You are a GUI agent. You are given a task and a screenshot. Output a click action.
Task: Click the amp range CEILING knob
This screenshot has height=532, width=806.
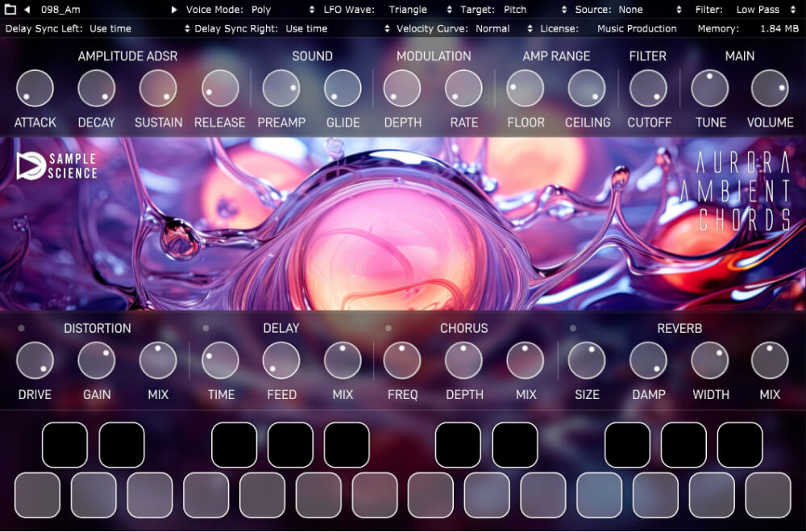pos(587,89)
